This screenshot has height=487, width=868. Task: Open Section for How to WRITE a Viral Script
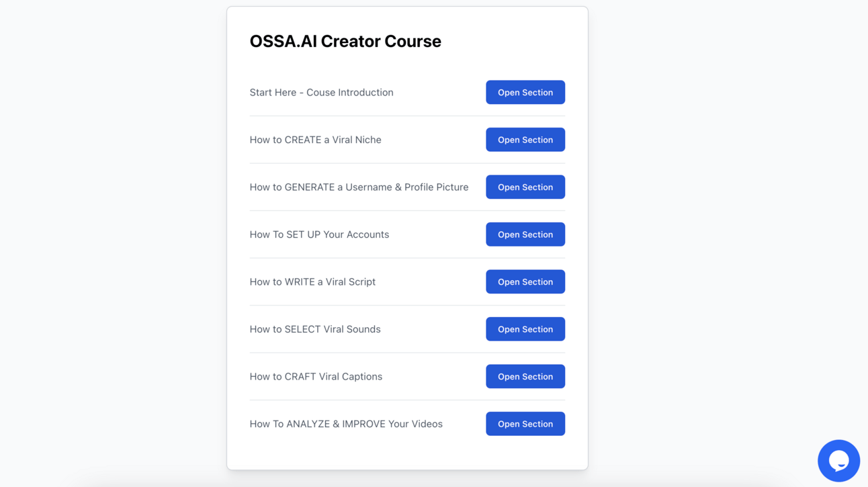click(x=525, y=282)
